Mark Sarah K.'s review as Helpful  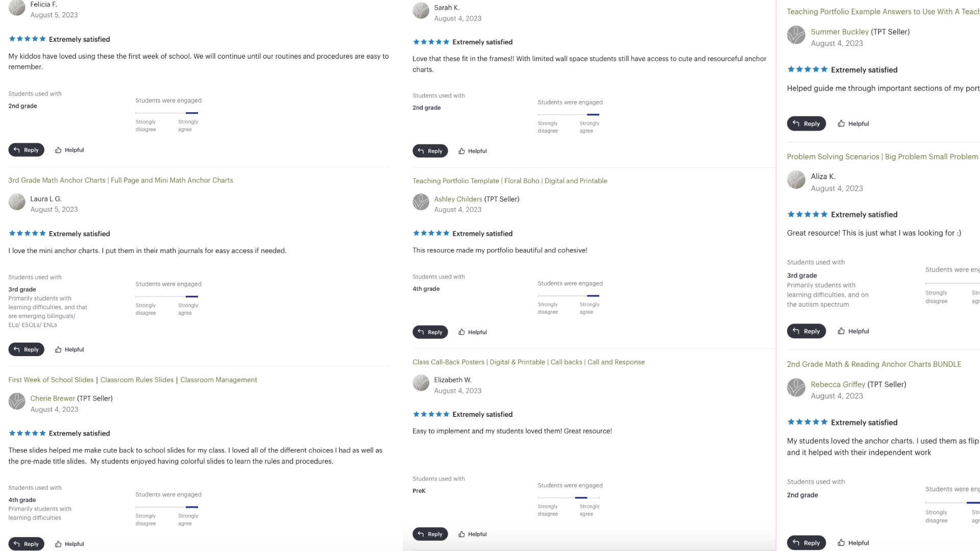coord(462,151)
